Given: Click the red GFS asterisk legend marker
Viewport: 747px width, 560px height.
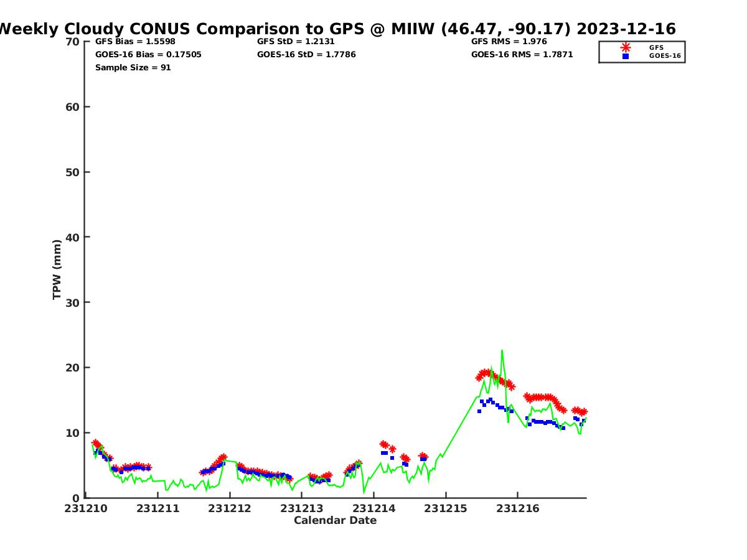Looking at the screenshot, I should [x=625, y=47].
